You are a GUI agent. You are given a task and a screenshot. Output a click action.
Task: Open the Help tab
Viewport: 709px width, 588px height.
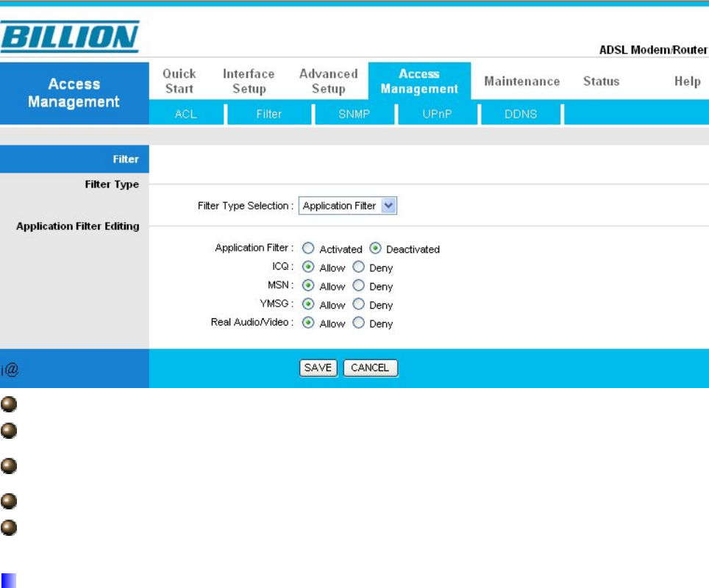point(687,82)
